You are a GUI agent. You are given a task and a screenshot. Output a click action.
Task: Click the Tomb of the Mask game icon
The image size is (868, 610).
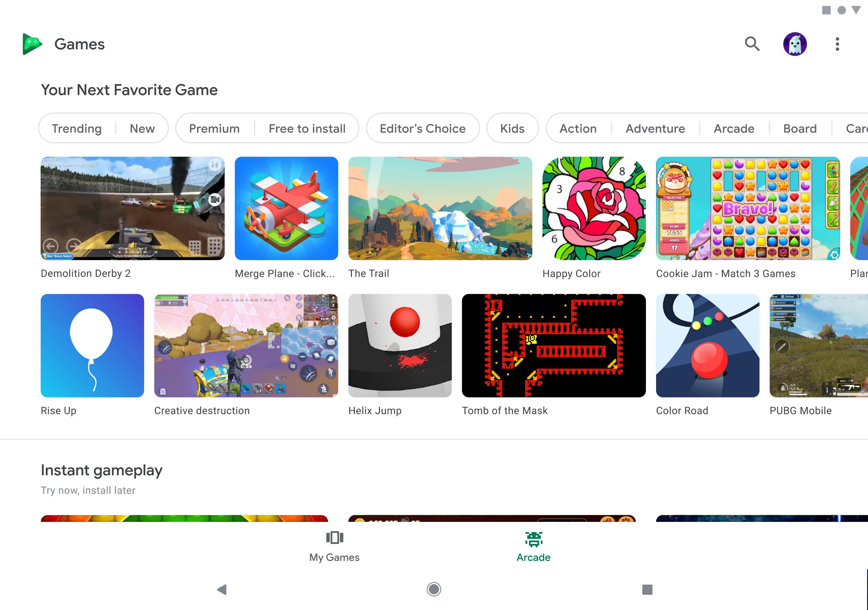554,345
